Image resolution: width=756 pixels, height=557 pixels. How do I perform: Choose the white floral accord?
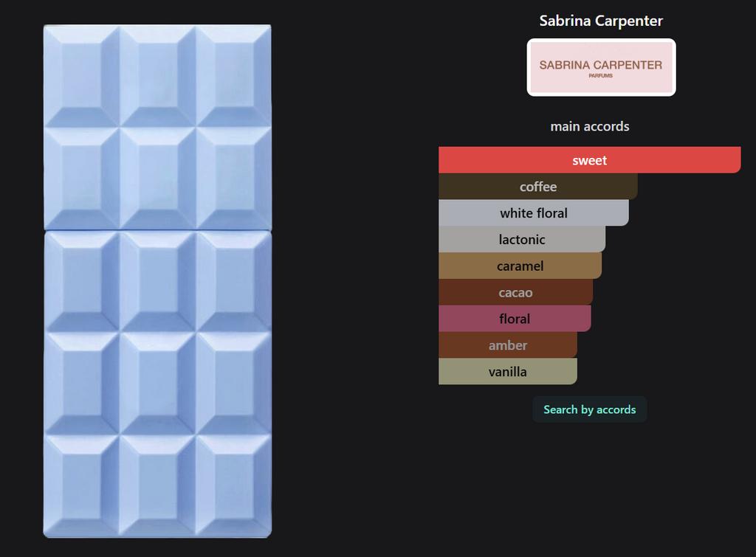coord(534,213)
